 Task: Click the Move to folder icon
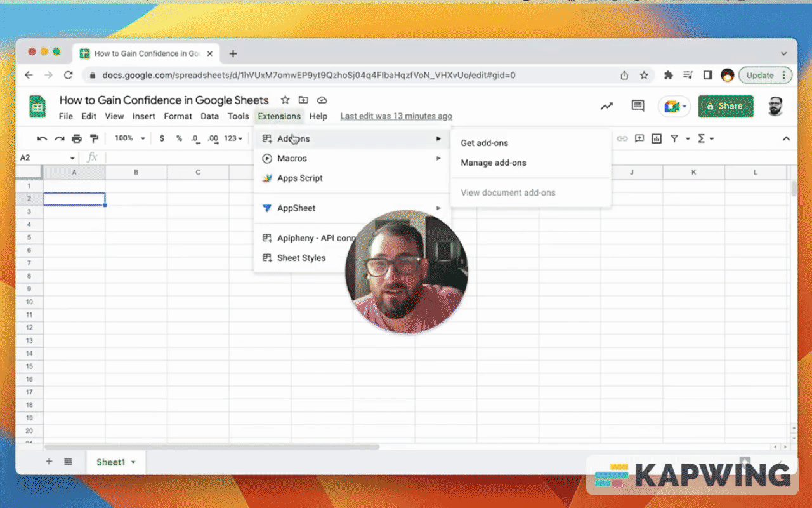click(303, 100)
